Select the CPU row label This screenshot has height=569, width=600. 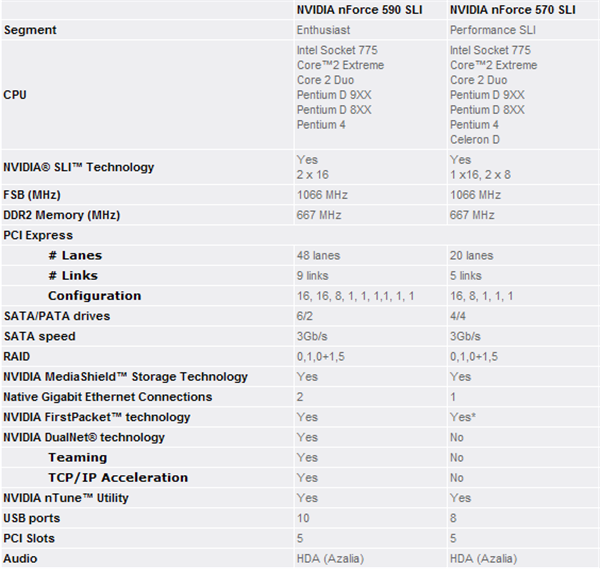15,95
